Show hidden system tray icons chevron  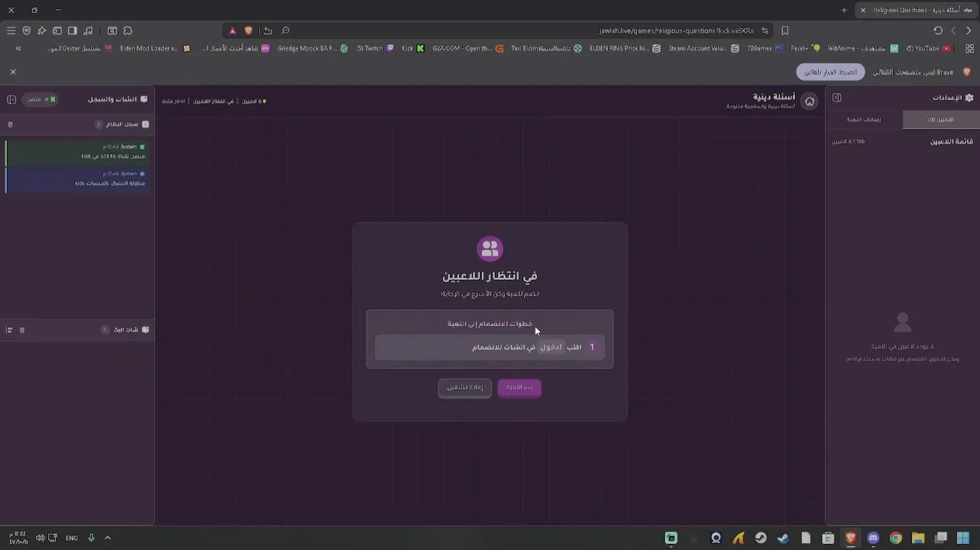point(108,538)
